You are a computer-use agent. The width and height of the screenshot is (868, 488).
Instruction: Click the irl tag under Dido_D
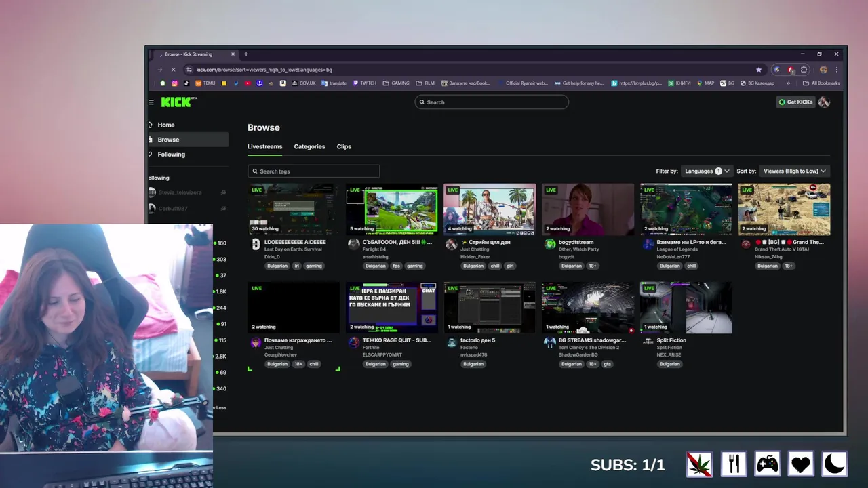point(297,266)
